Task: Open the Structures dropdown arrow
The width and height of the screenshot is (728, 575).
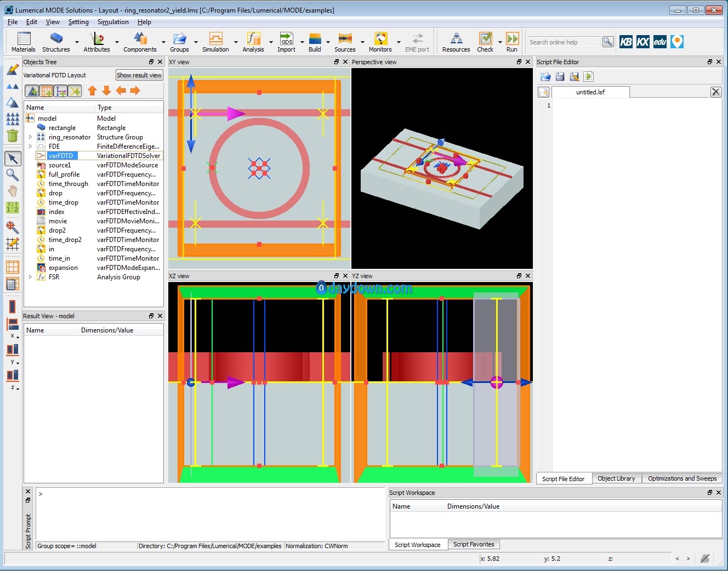Action: (x=77, y=42)
